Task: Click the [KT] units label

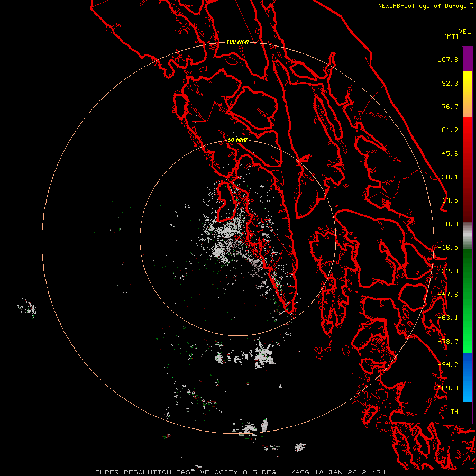Action: pyautogui.click(x=452, y=36)
